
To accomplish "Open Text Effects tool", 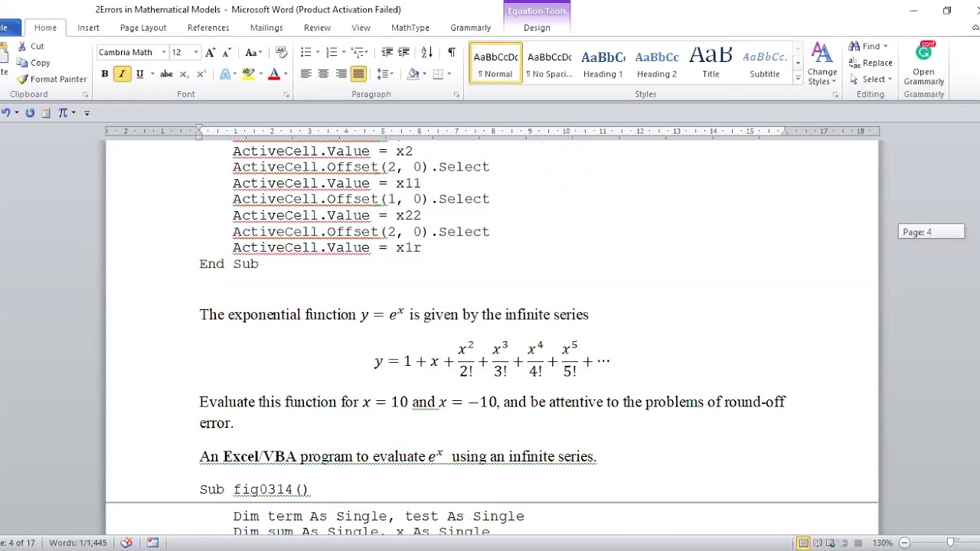I will point(225,74).
